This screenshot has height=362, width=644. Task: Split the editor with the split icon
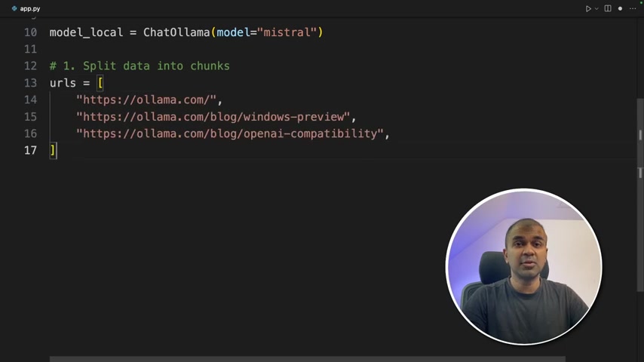(608, 8)
